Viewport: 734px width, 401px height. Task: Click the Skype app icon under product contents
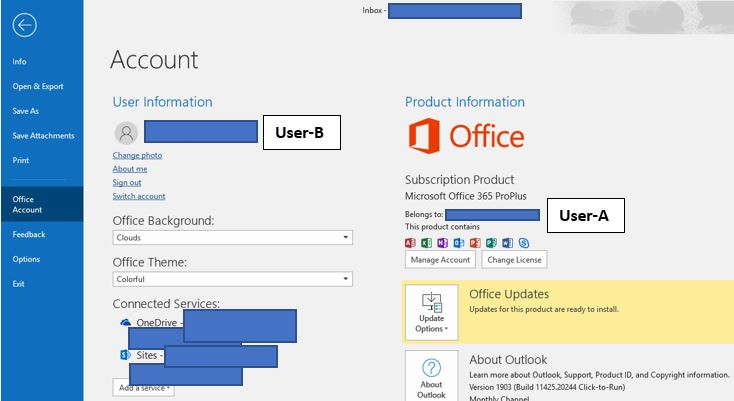(524, 243)
